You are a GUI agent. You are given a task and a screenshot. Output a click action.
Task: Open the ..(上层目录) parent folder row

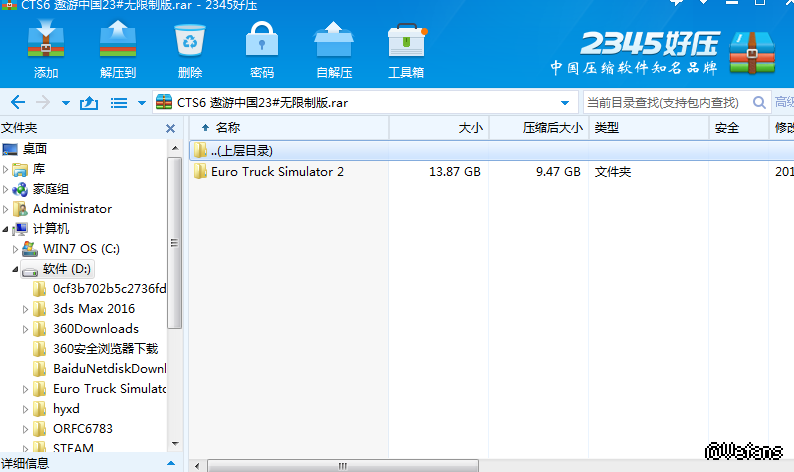click(492, 150)
